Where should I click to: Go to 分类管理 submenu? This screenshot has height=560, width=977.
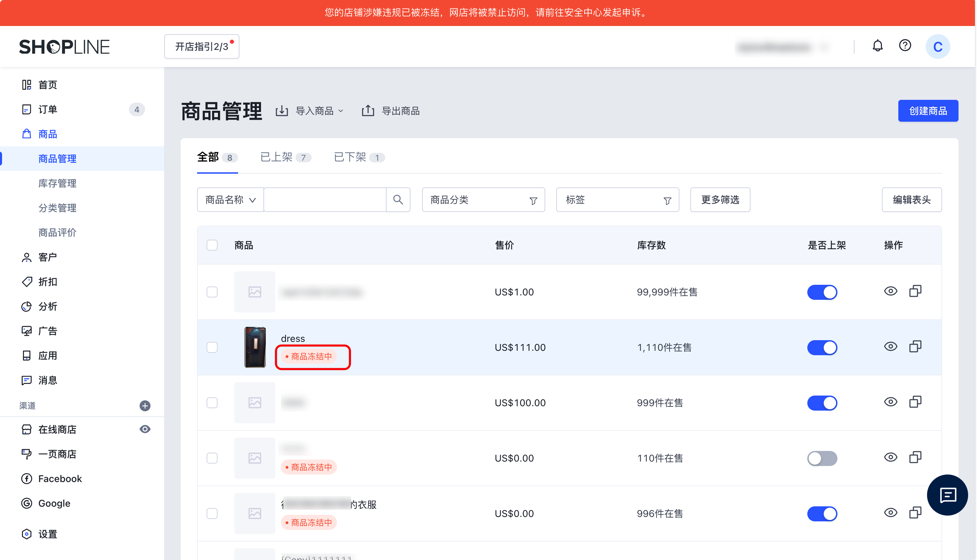tap(57, 208)
